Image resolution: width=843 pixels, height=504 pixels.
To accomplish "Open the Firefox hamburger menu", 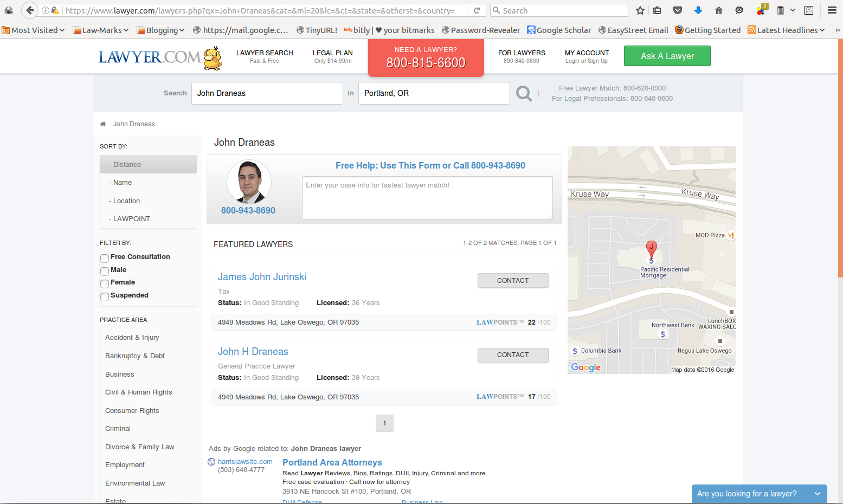I will (832, 10).
